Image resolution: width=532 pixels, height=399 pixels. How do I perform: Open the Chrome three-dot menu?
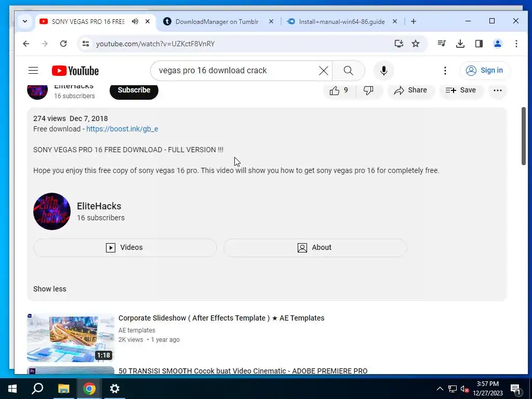coord(516,44)
